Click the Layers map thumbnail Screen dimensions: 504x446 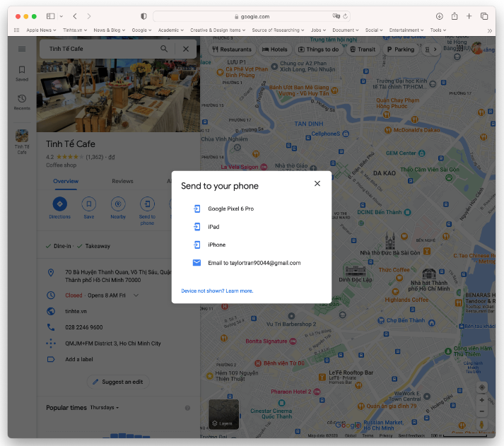(x=223, y=414)
